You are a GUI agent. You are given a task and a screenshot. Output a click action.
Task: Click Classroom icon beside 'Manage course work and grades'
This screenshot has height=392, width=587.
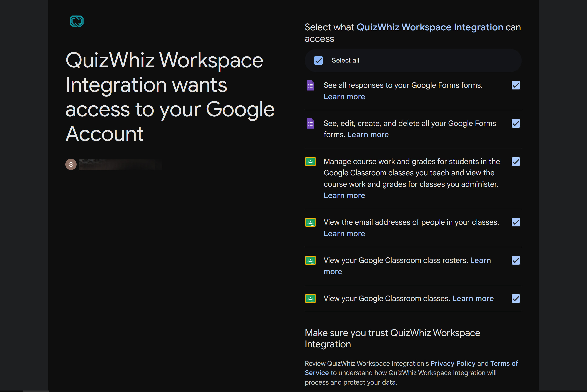310,162
